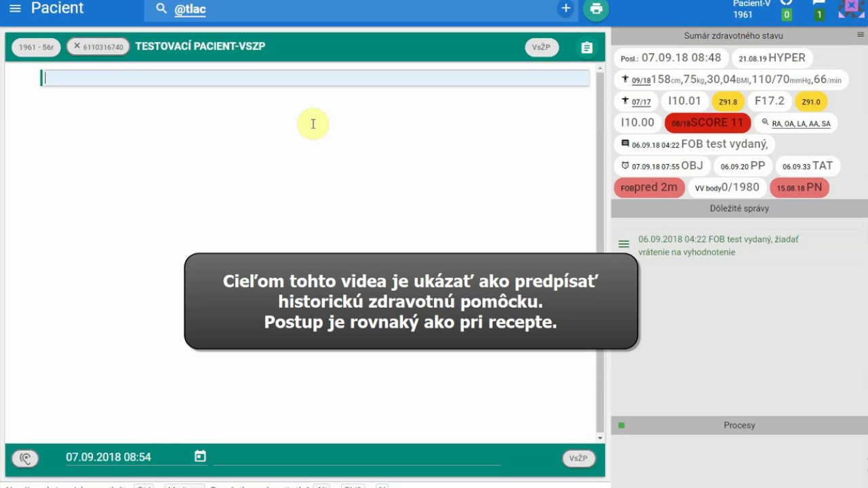This screenshot has width=868, height=488.
Task: Select the yellow Z91.8 chip
Action: [x=728, y=102]
